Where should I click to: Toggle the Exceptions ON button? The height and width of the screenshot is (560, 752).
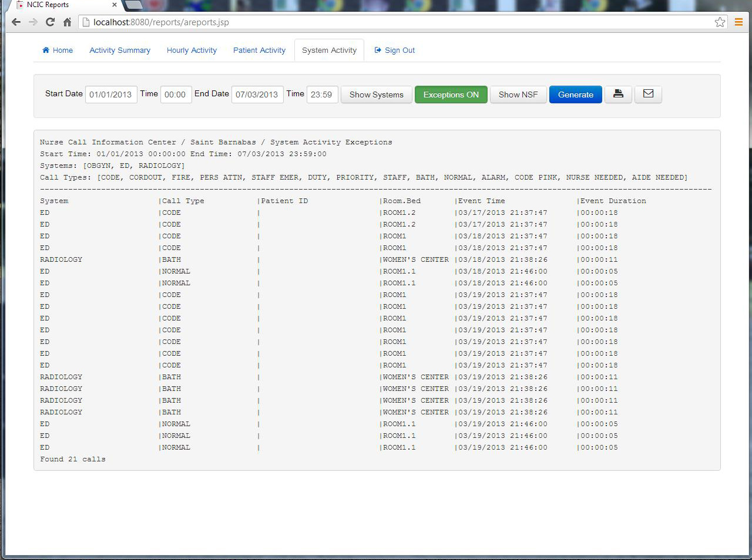(x=451, y=95)
